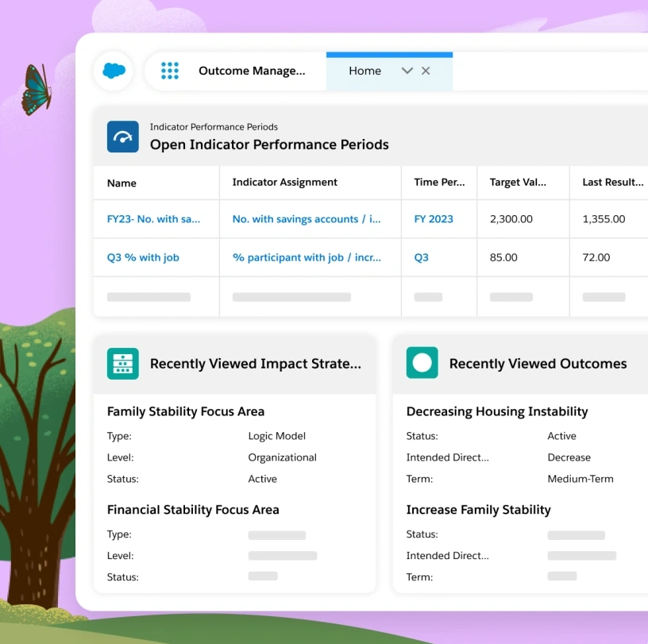Click Active status under Decreasing Housing Instability
The image size is (648, 644).
(x=561, y=436)
